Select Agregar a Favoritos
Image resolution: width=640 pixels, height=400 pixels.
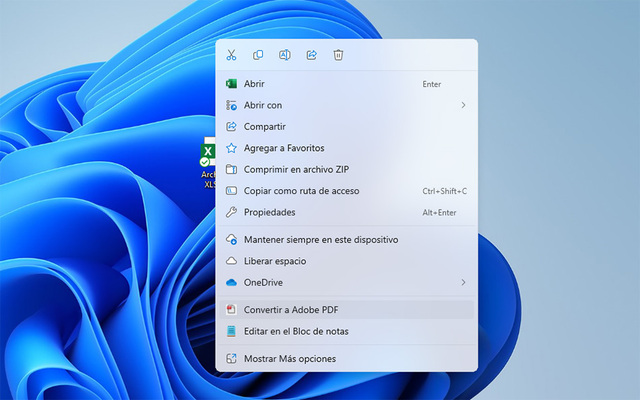[347, 148]
